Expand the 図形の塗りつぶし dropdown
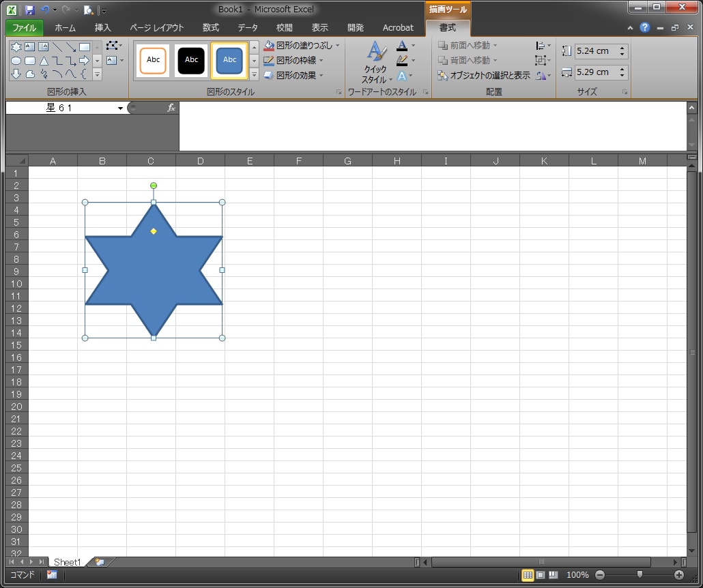 point(337,46)
